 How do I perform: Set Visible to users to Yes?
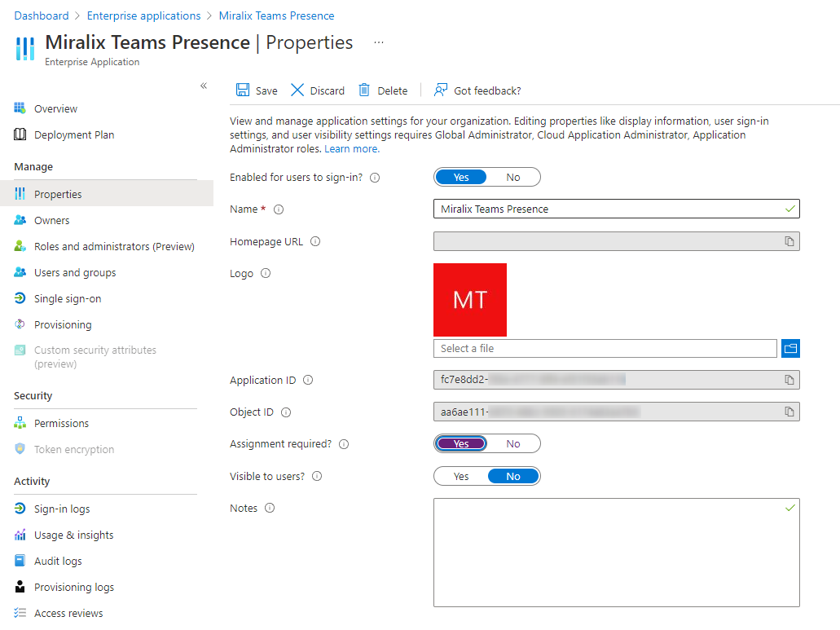pyautogui.click(x=460, y=476)
